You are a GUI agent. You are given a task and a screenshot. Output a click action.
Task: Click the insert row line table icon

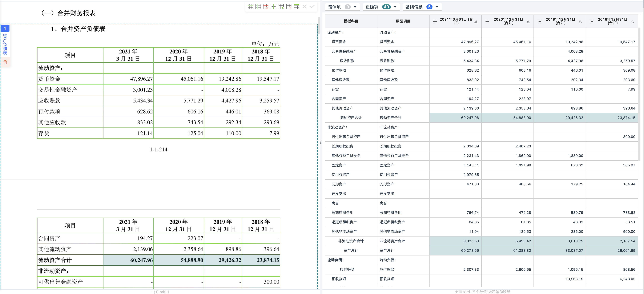pos(250,7)
